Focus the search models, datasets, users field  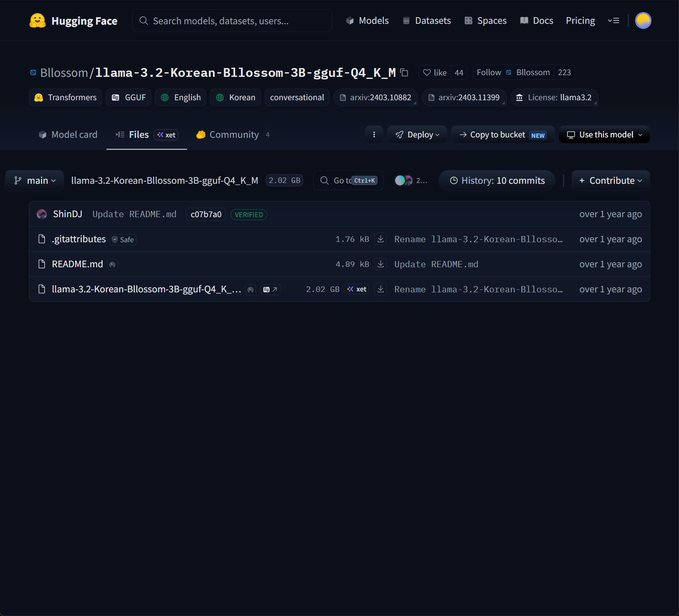coord(232,21)
